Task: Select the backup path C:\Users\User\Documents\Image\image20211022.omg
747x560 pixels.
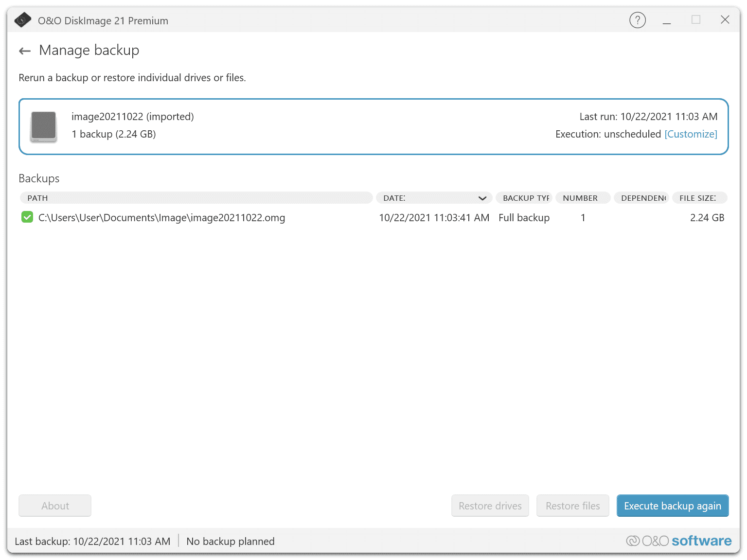Action: [162, 218]
